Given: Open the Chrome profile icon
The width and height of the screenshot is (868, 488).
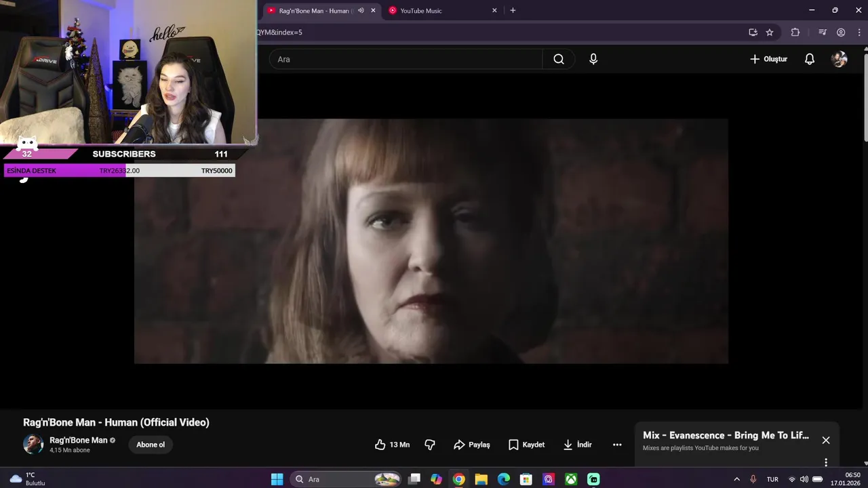Looking at the screenshot, I should point(841,32).
